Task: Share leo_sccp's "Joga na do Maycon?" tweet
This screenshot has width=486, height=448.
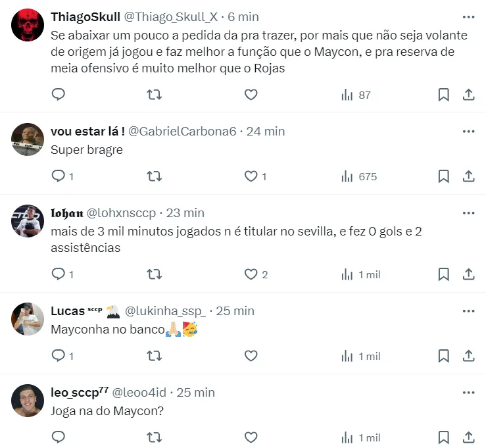Action: click(468, 437)
